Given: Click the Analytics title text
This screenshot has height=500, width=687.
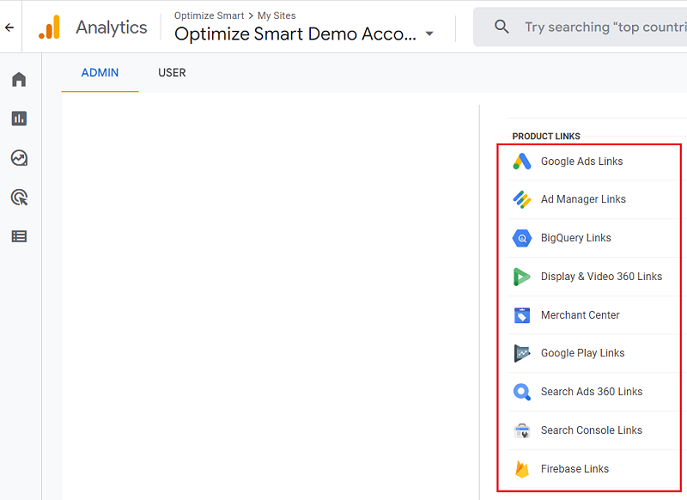Looking at the screenshot, I should (112, 28).
